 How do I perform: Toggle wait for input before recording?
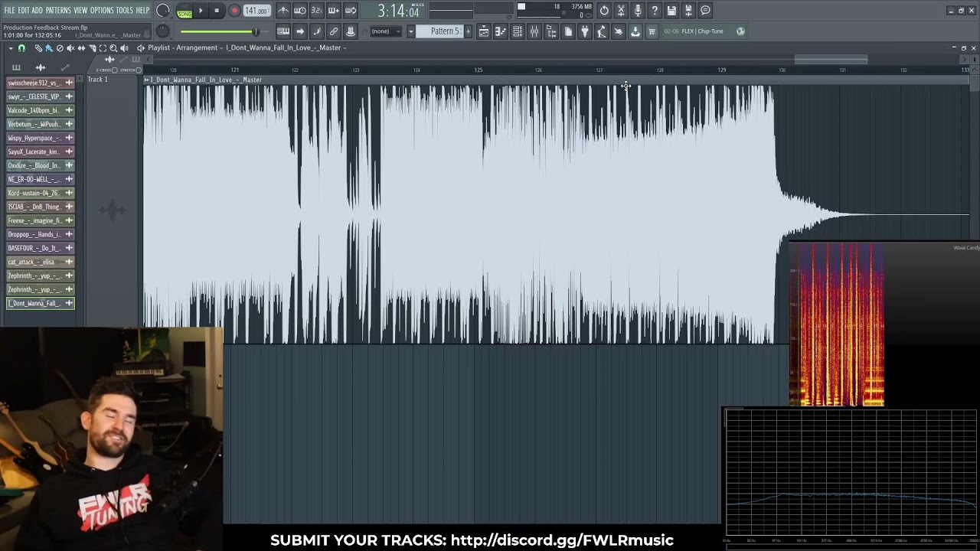(x=300, y=11)
